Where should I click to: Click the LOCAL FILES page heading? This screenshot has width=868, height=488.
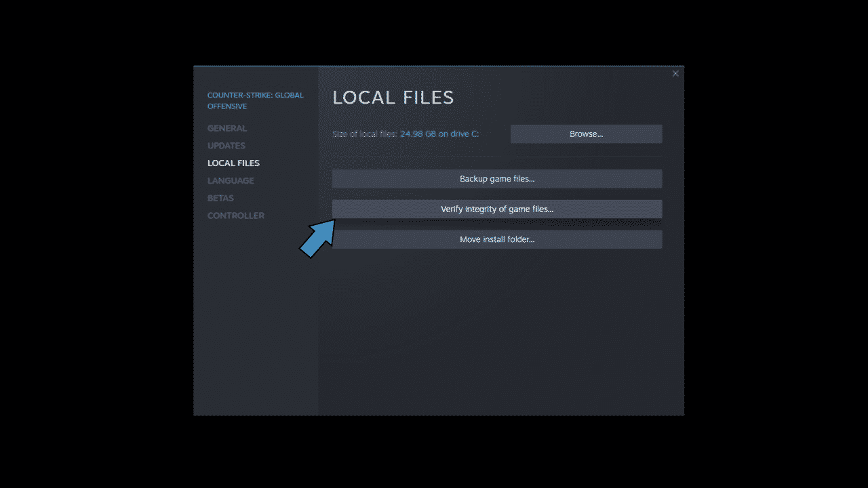(x=393, y=98)
